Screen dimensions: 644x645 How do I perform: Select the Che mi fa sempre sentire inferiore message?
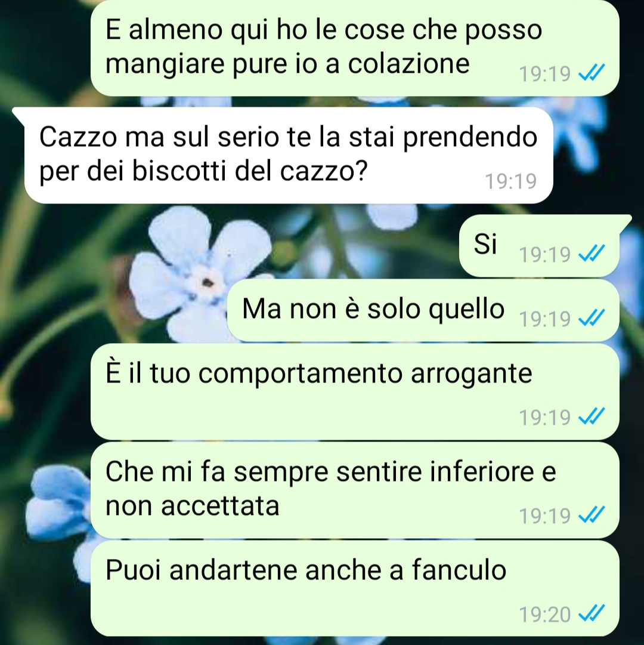[x=355, y=490]
